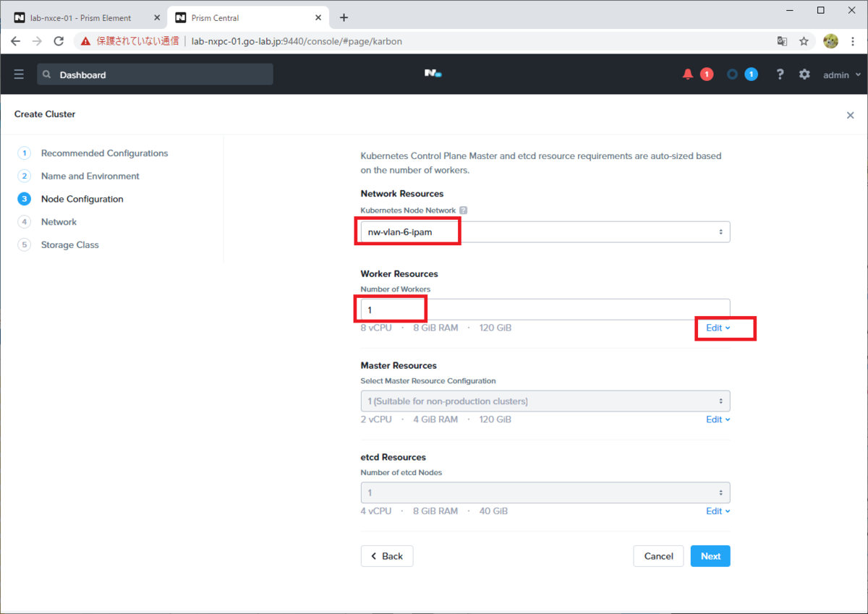
Task: Open Kubernetes Node Network dropdown
Action: [x=545, y=232]
